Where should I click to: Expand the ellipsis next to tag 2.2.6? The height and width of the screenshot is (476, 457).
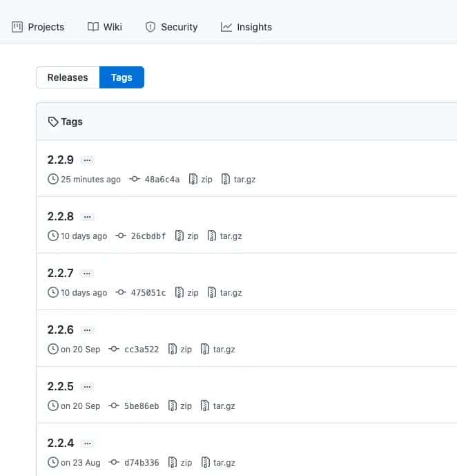click(87, 330)
